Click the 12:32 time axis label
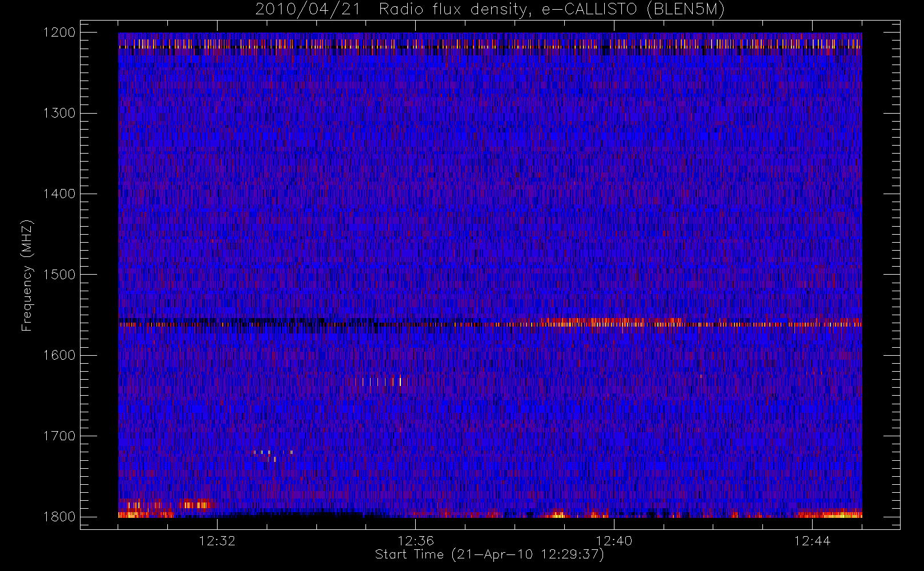The width and height of the screenshot is (924, 571). (217, 541)
